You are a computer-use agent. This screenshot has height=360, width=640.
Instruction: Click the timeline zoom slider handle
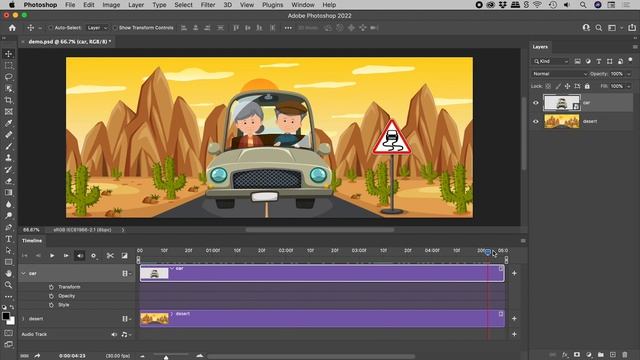(x=166, y=357)
